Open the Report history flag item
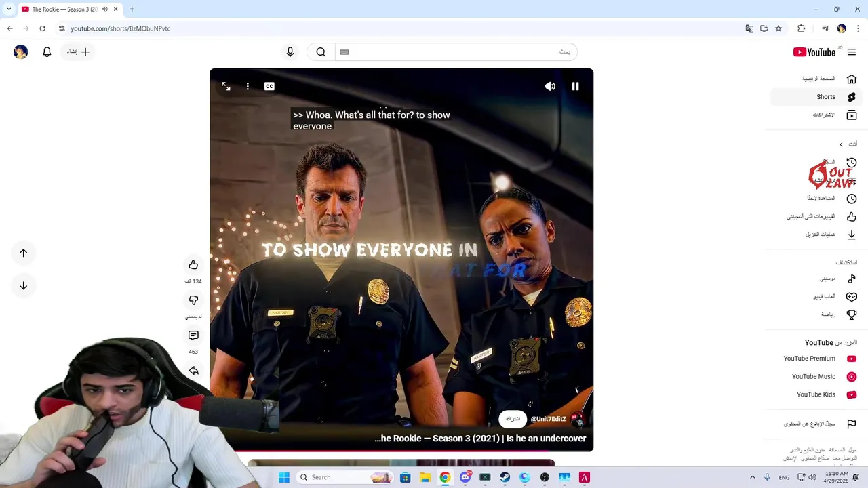The width and height of the screenshot is (868, 488). click(816, 424)
